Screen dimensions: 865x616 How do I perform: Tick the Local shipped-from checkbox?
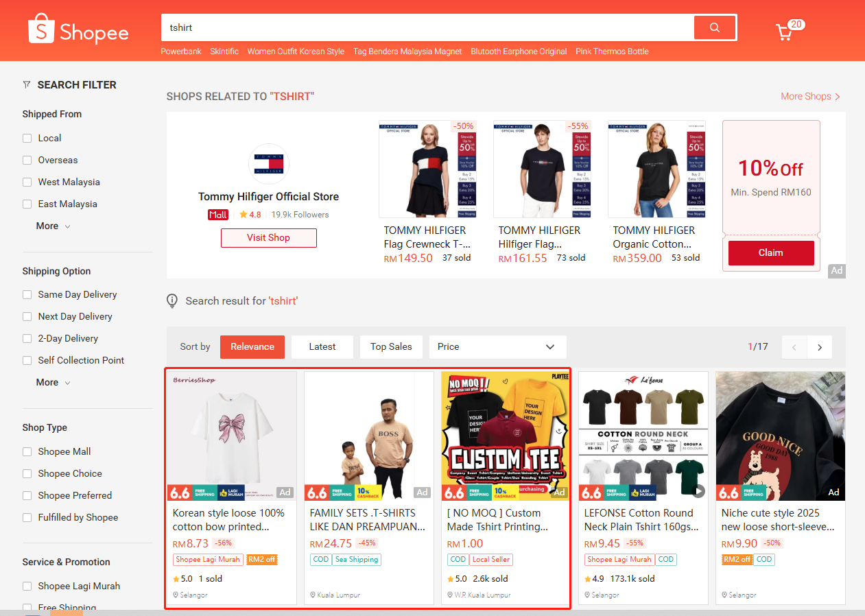pos(27,138)
